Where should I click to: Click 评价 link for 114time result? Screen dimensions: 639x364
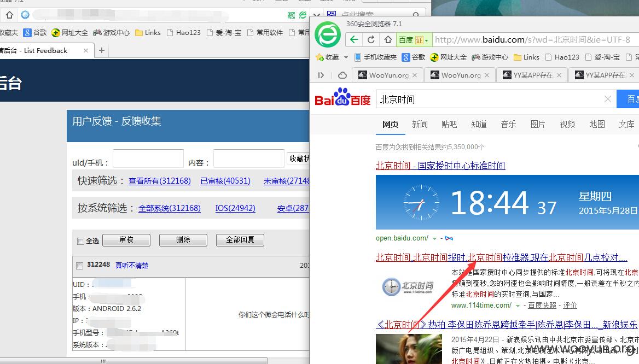pos(570,306)
